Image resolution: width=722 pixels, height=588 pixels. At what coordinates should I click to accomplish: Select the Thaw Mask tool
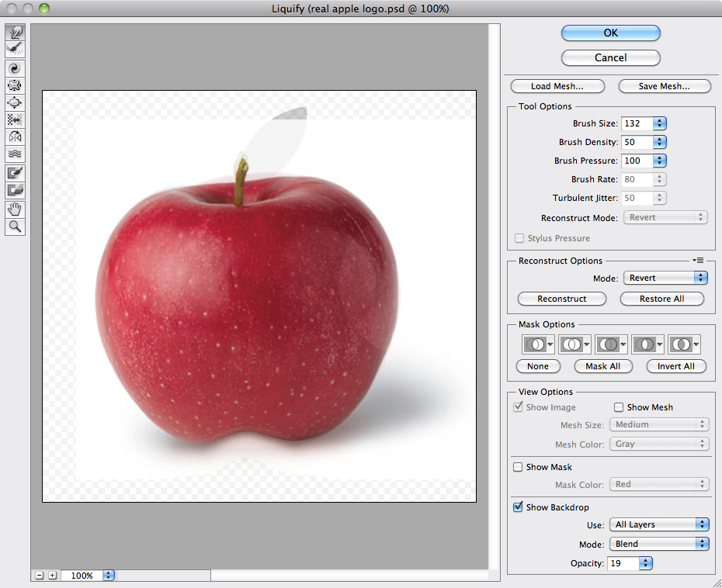[15, 189]
